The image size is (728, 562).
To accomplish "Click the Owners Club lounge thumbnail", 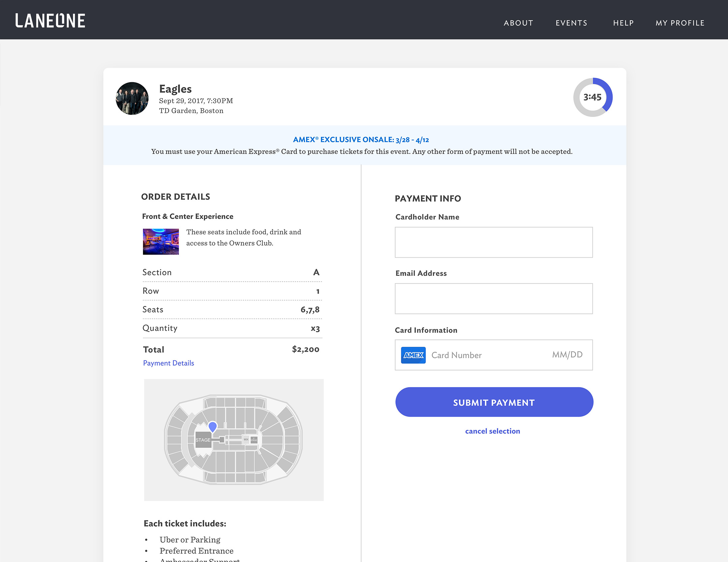I will 161,242.
